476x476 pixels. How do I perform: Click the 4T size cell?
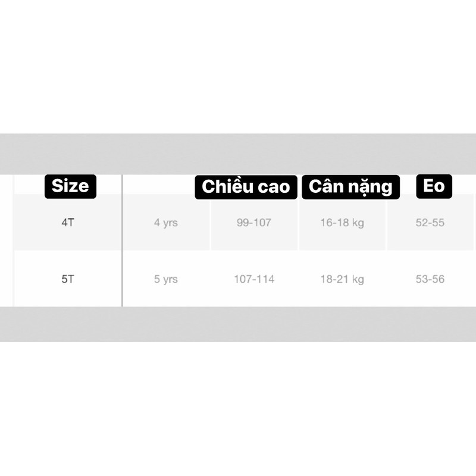pyautogui.click(x=68, y=223)
